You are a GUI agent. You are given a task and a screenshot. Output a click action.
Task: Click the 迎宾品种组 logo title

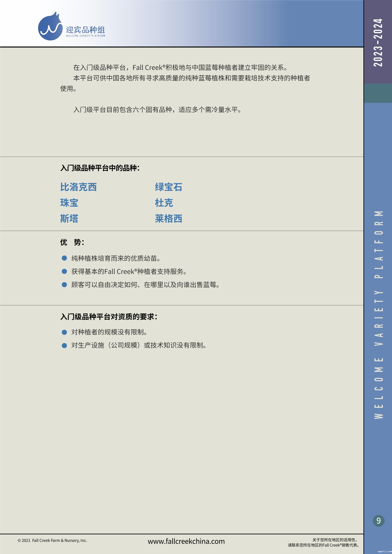pos(85,30)
